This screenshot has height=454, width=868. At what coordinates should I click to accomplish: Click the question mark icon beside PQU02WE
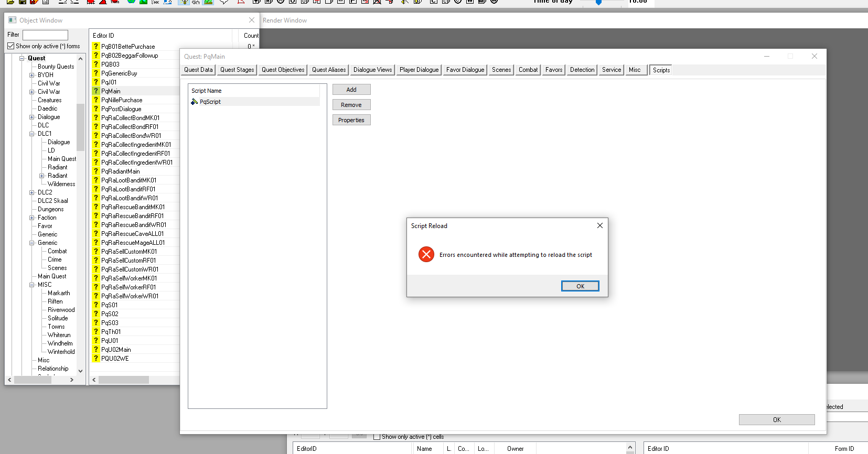(x=96, y=358)
